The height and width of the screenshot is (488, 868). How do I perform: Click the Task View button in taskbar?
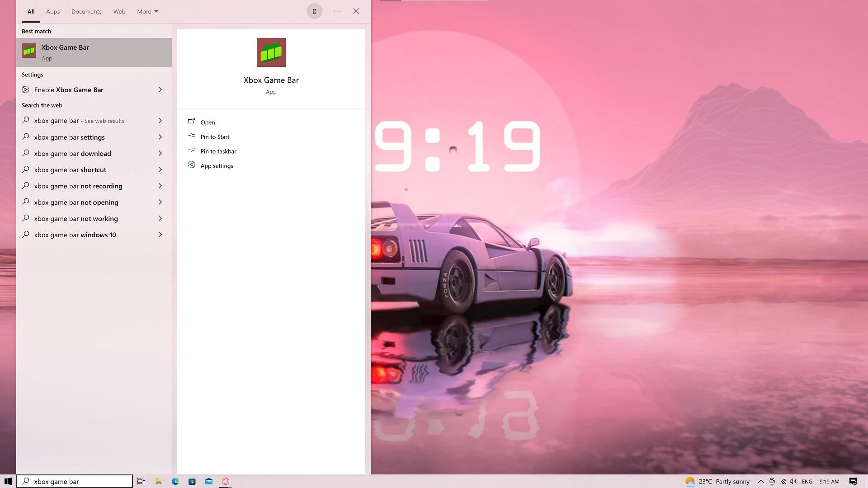(x=142, y=481)
